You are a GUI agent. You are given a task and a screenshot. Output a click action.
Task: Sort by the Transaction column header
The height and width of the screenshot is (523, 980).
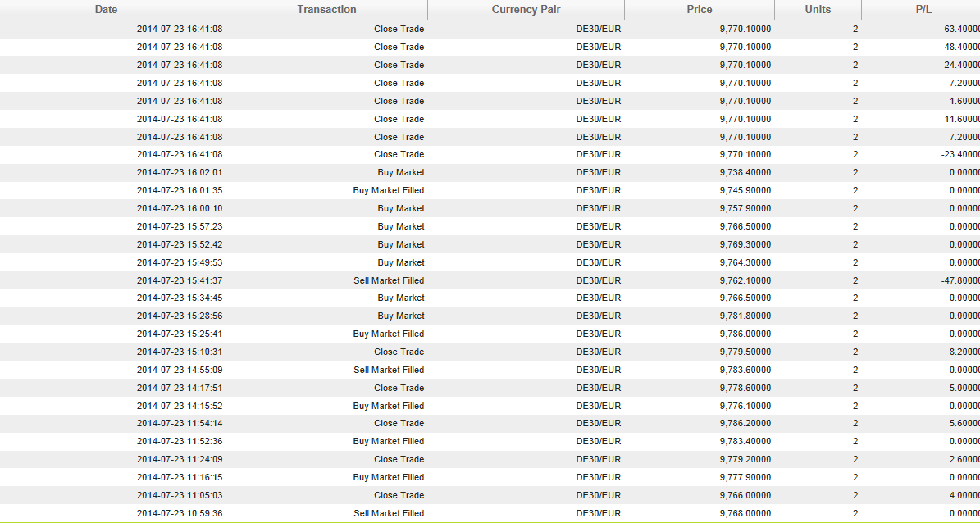(x=327, y=9)
